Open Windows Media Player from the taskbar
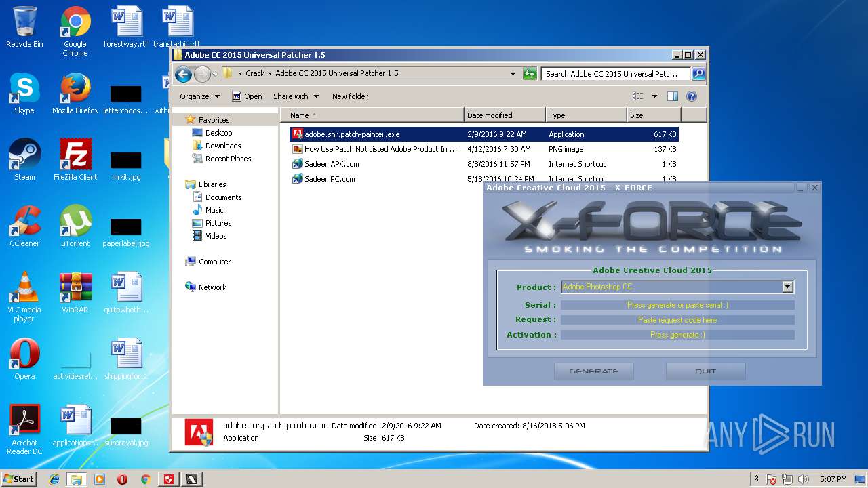 pos(100,479)
